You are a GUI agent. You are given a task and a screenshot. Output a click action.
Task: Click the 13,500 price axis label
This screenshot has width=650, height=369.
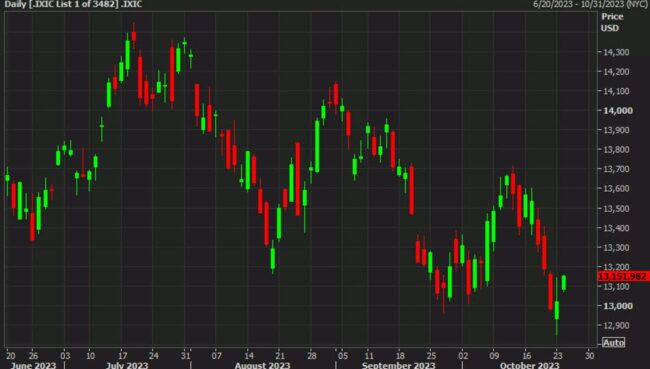tap(617, 208)
